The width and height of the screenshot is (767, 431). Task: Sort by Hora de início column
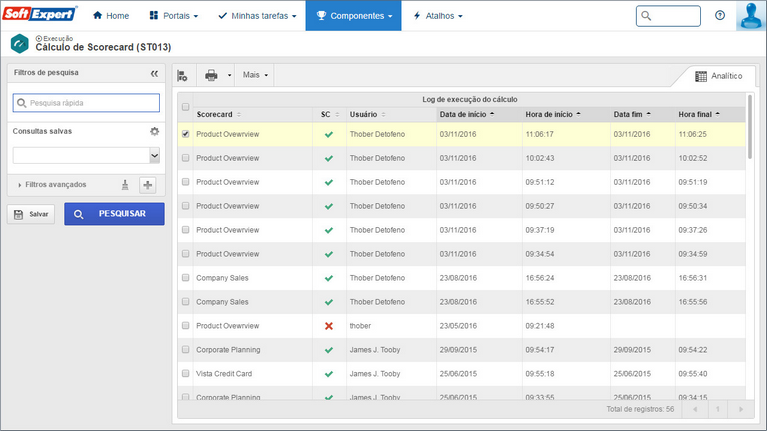553,114
